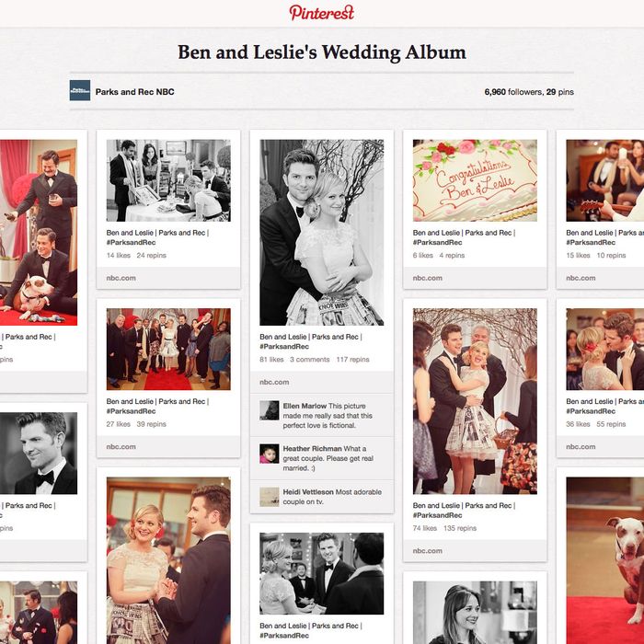Image resolution: width=644 pixels, height=644 pixels.
Task: Click Heather Richman's commenter avatar
Action: pos(270,454)
